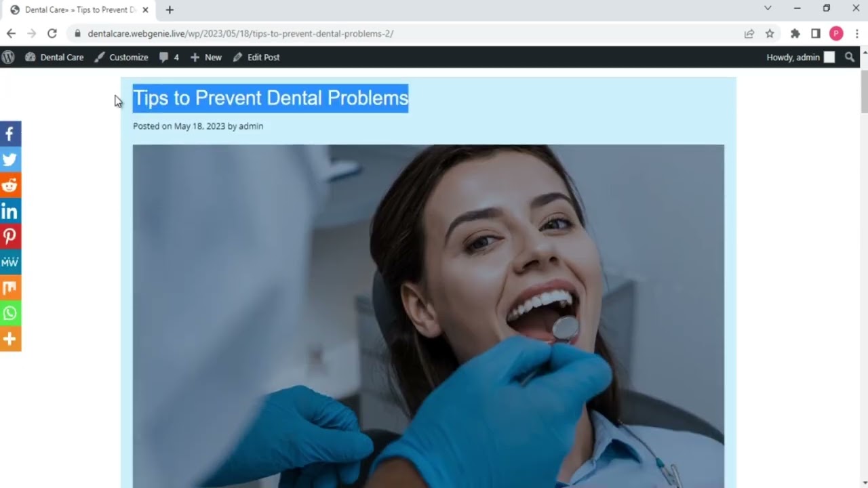Go forward in browser history

pyautogui.click(x=31, y=33)
